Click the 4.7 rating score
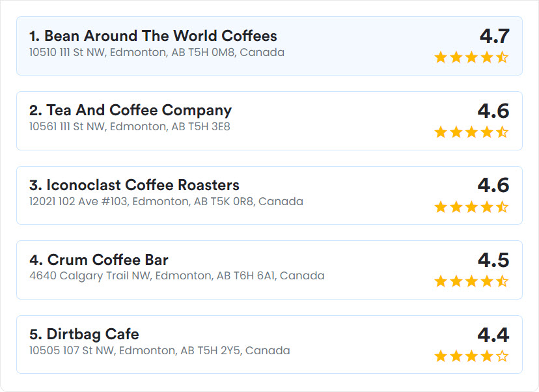 pyautogui.click(x=494, y=36)
